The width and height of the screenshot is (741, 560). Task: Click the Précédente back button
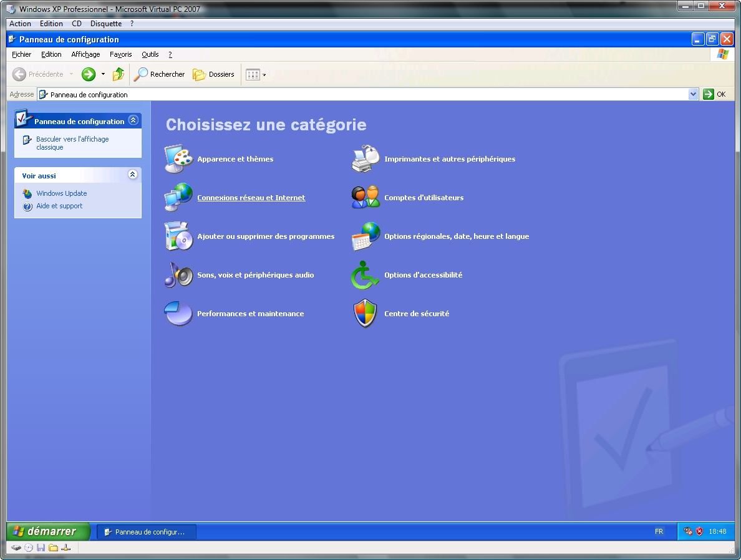[38, 74]
